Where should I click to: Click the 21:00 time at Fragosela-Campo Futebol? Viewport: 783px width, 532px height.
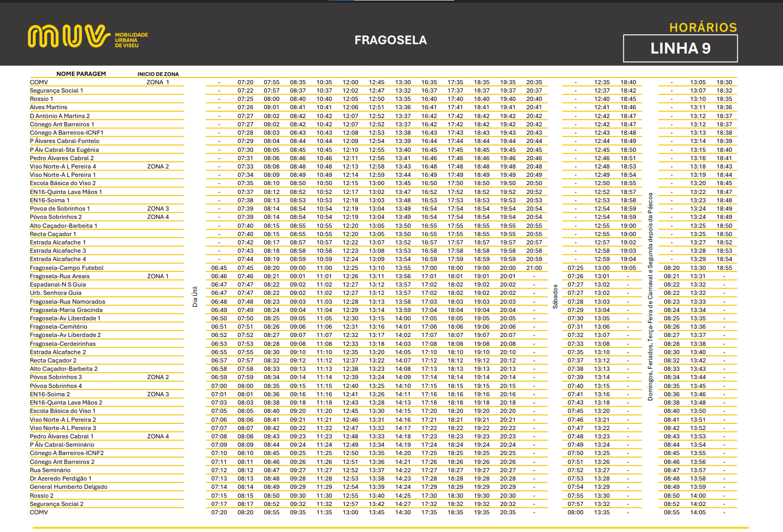(534, 268)
